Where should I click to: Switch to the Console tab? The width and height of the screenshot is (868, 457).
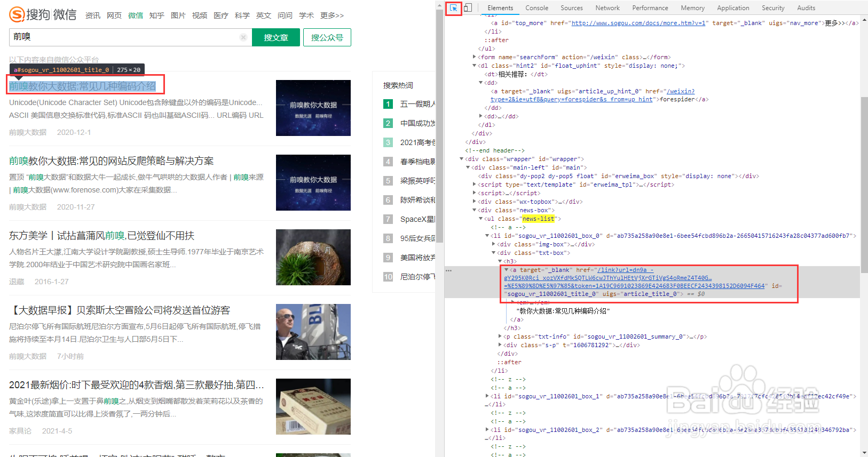pyautogui.click(x=536, y=8)
